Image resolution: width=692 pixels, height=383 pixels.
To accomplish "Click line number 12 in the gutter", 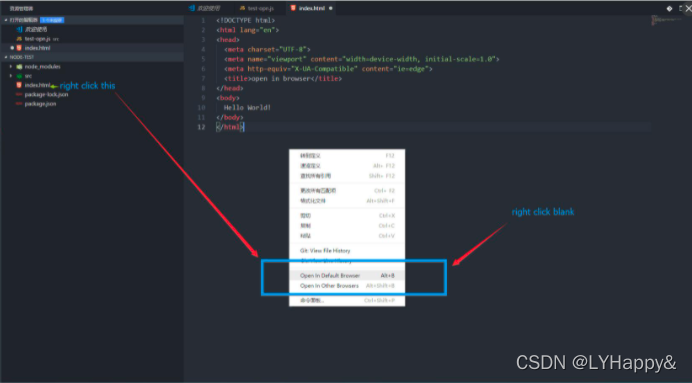I will 201,127.
